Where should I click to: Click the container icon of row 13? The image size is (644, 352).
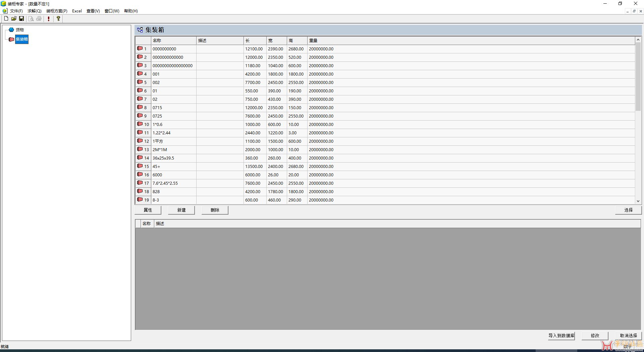click(140, 149)
